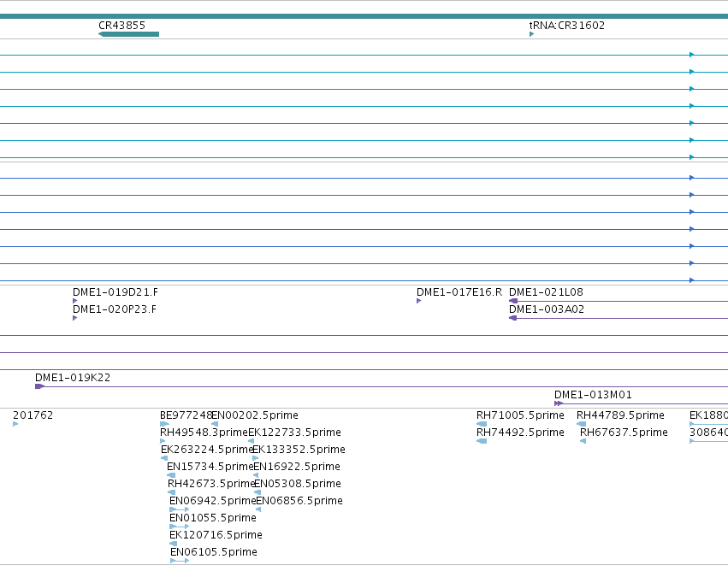Select the BE977248 feature glyph
This screenshot has height=565, width=728.
click(x=164, y=423)
